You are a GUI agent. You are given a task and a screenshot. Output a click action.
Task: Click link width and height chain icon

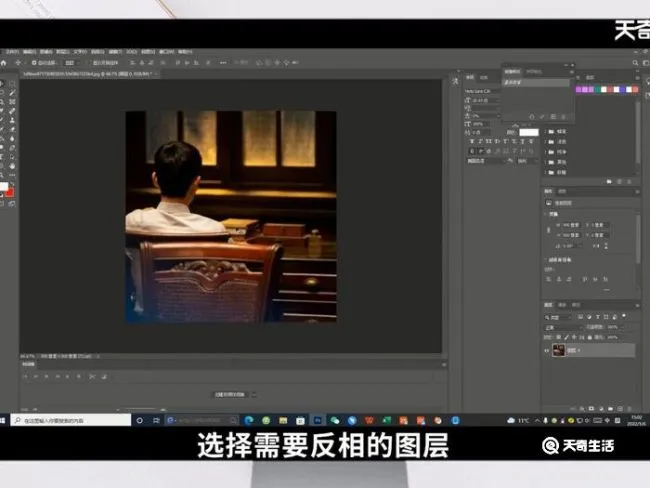click(x=549, y=230)
